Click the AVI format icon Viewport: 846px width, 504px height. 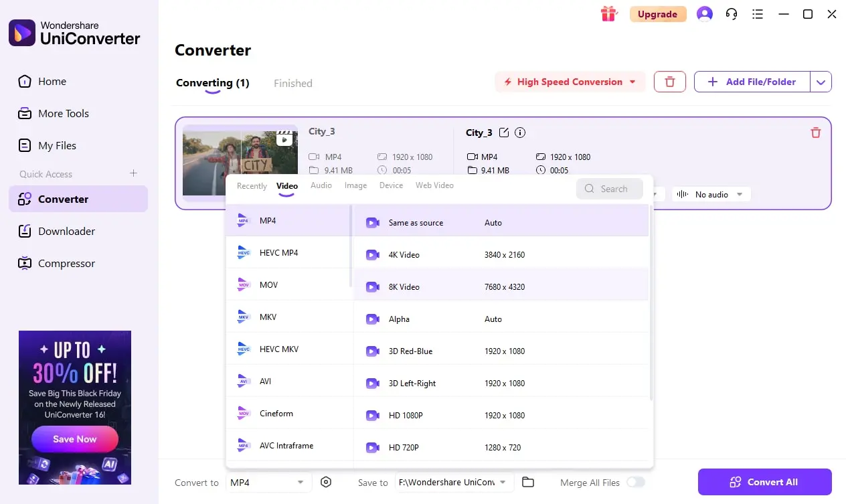244,382
